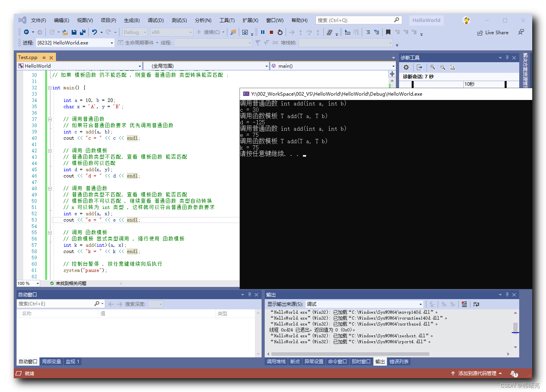Switch to the 局部变量 tab
The image size is (546, 392).
(52, 362)
